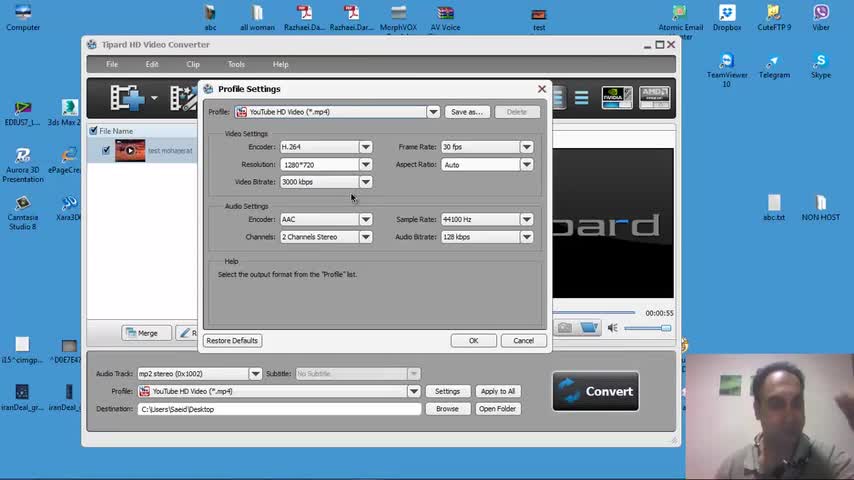Click the preview playback progress bar
This screenshot has height=480, width=854.
tap(594, 313)
